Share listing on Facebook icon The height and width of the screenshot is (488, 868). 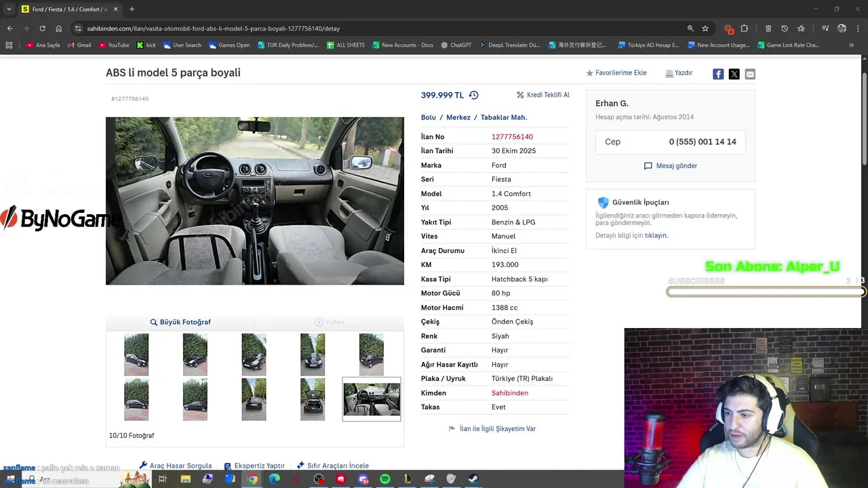point(718,74)
